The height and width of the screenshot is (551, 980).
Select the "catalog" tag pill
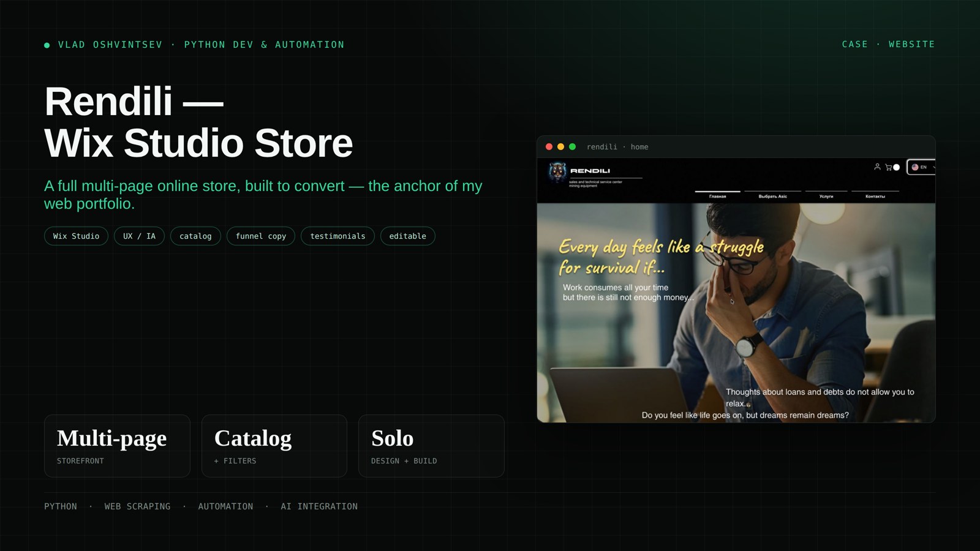[195, 236]
